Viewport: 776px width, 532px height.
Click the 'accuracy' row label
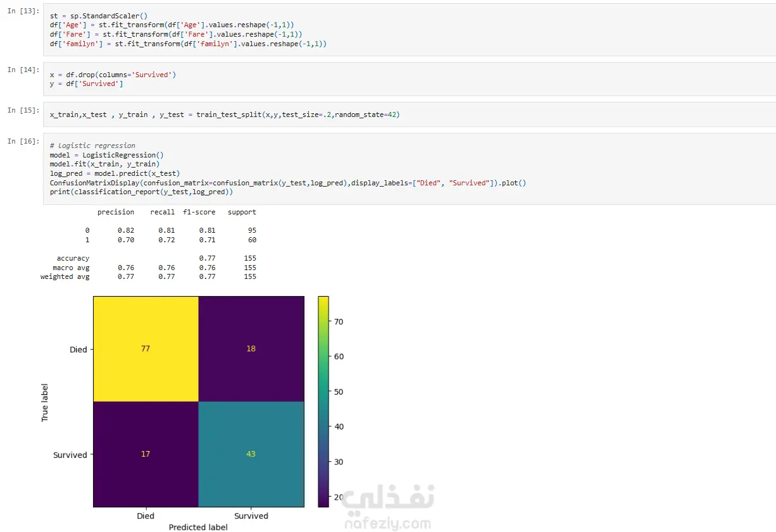pos(73,258)
